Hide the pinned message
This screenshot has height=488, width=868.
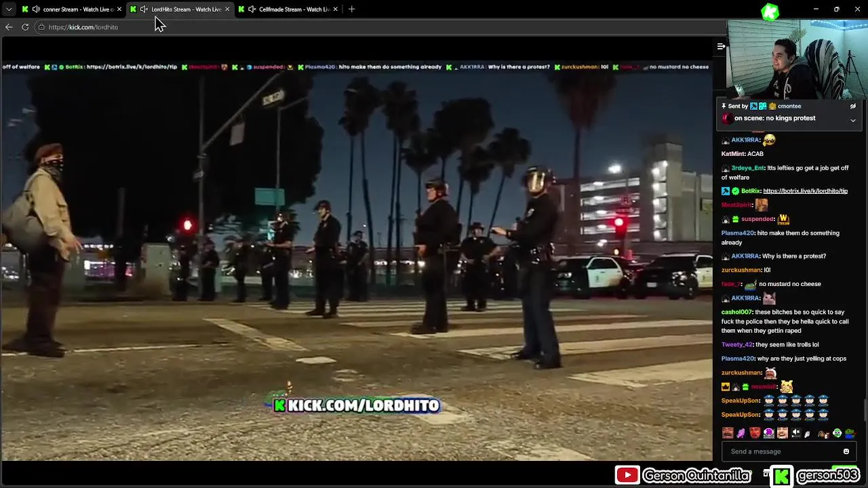853,106
